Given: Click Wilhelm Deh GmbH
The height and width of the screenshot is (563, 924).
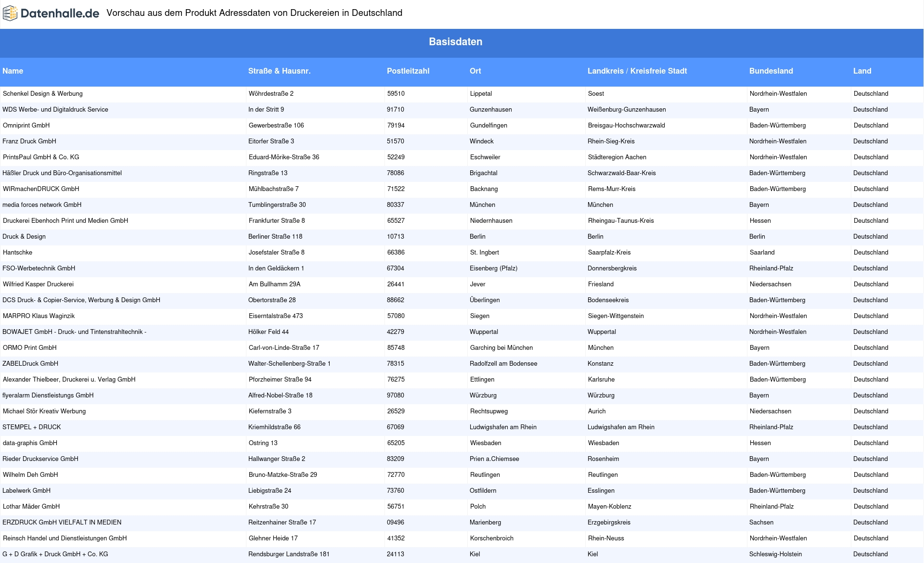Looking at the screenshot, I should pos(30,475).
